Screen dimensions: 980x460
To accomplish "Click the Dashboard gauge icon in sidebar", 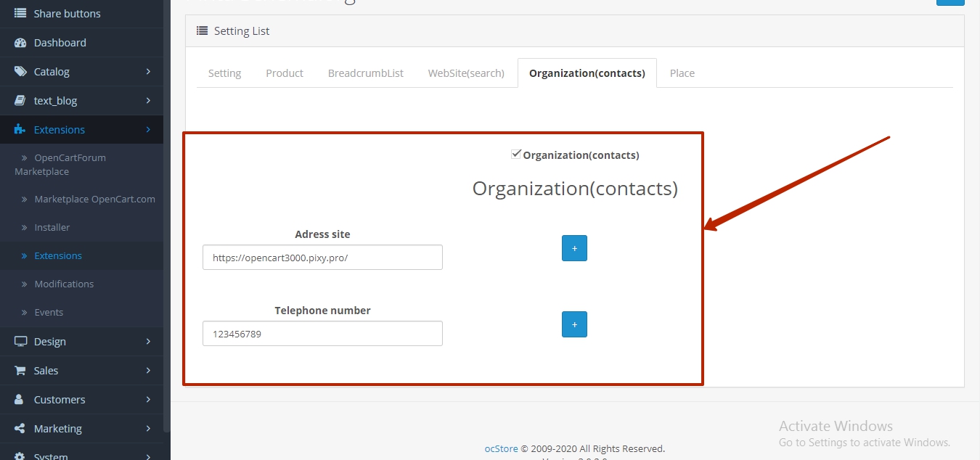I will tap(20, 43).
